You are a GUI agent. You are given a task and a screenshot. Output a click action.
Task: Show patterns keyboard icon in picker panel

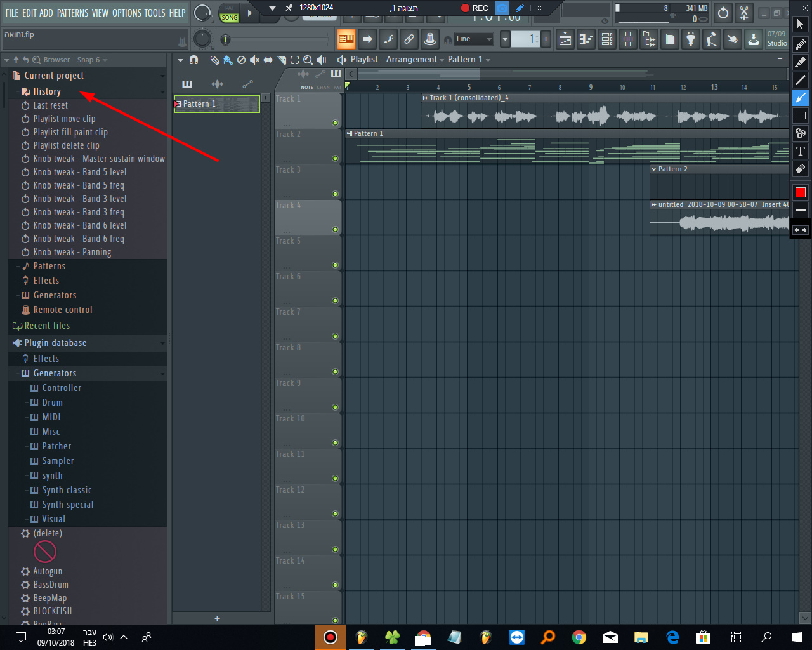click(x=187, y=84)
